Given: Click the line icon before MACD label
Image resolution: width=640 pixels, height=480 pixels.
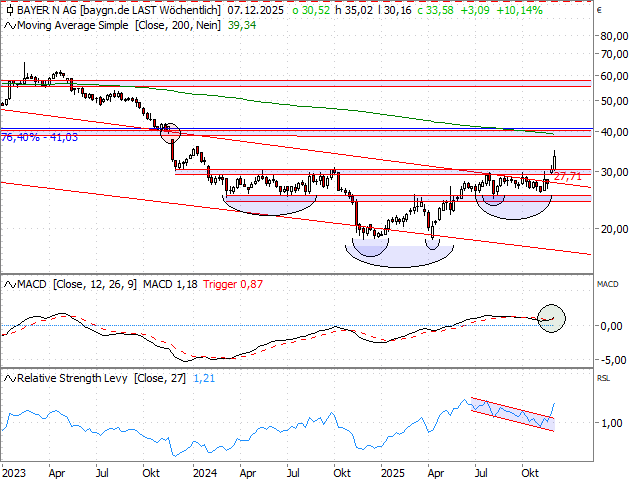Looking at the screenshot, I should click(10, 284).
